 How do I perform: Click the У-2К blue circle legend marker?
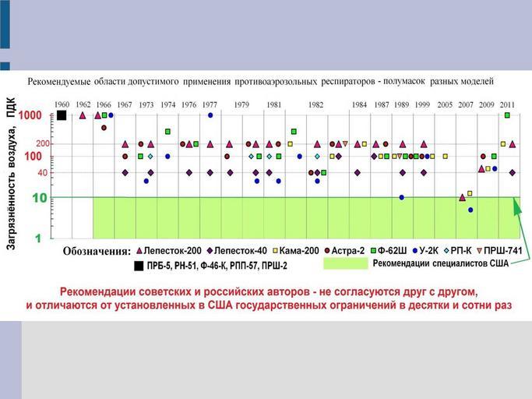pyautogui.click(x=414, y=251)
